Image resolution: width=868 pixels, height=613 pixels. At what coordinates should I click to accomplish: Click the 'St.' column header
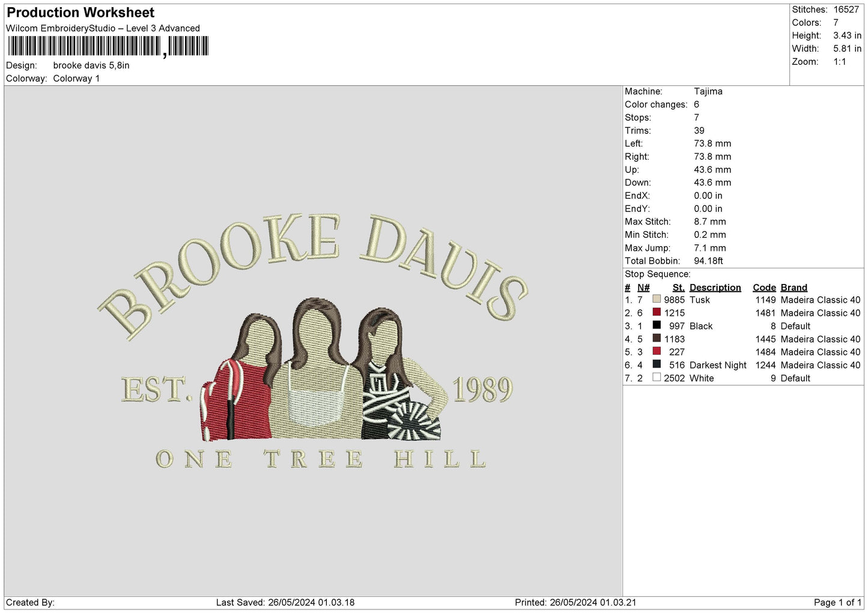point(679,288)
